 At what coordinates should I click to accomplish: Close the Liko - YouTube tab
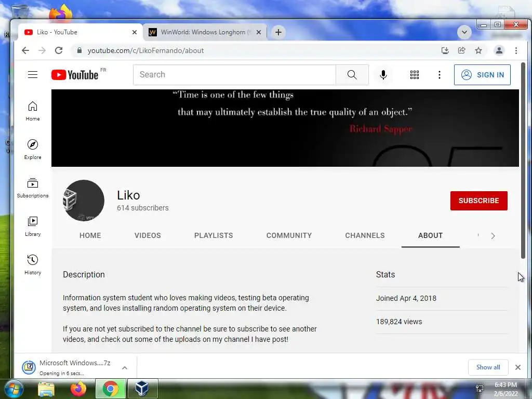point(135,32)
